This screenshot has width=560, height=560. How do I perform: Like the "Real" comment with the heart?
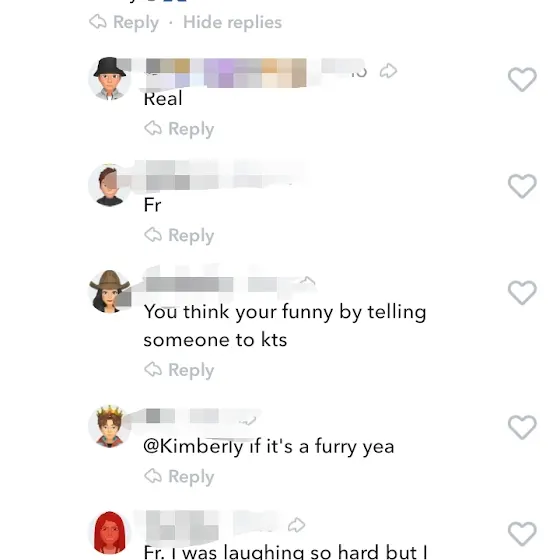click(x=522, y=79)
